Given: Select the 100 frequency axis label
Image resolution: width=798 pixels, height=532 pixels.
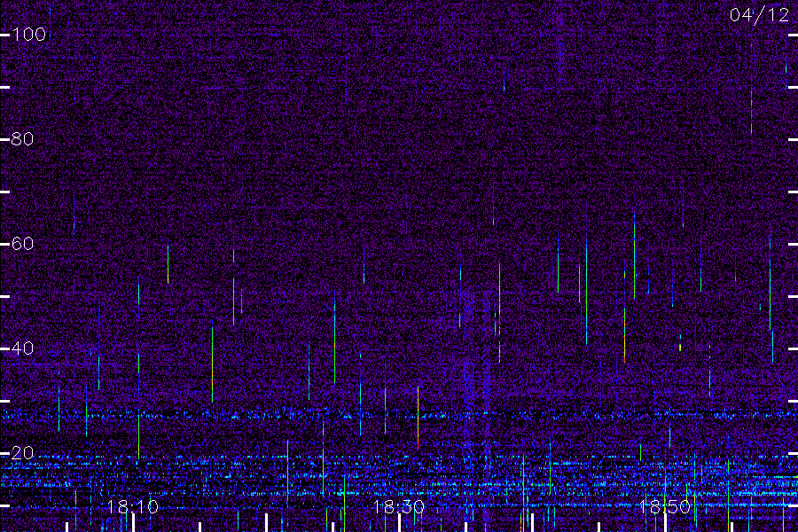Looking at the screenshot, I should (29, 35).
